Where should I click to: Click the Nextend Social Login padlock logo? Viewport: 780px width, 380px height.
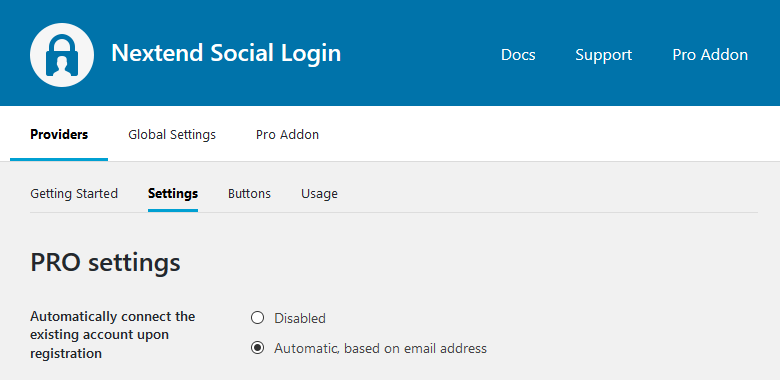(62, 55)
